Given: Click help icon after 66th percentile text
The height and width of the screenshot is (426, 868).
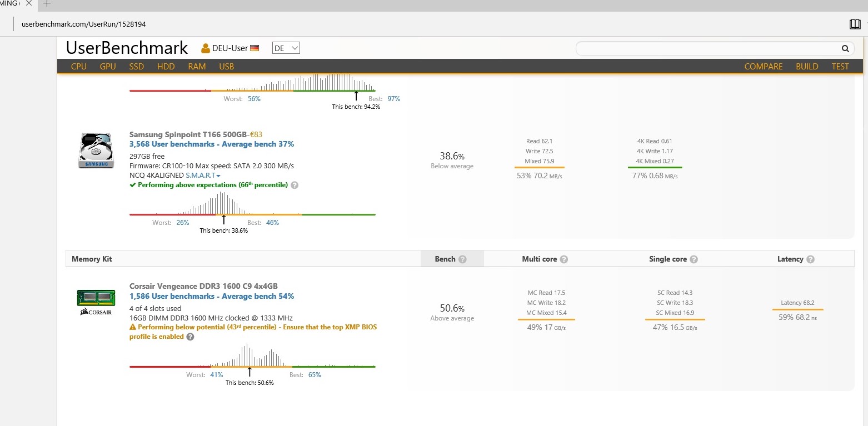Looking at the screenshot, I should pyautogui.click(x=295, y=185).
